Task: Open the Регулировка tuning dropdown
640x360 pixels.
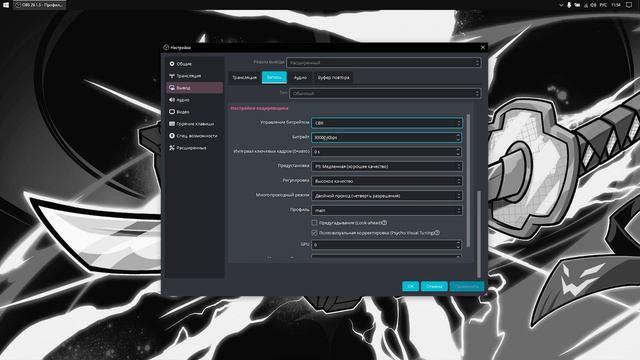Action: click(x=387, y=181)
